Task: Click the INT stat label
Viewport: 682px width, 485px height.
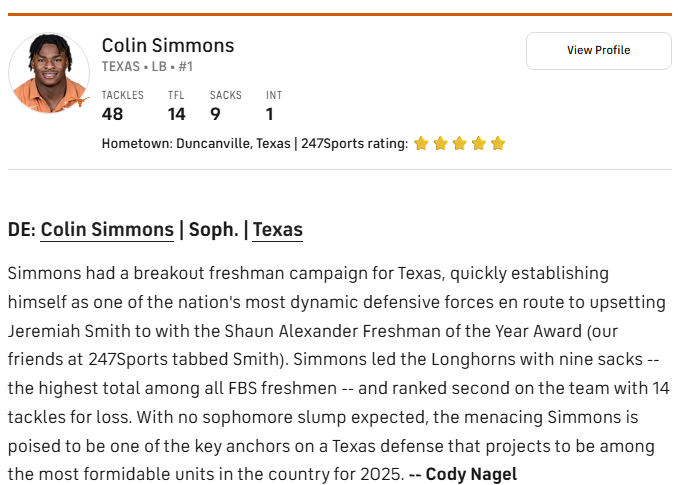Action: tap(274, 95)
